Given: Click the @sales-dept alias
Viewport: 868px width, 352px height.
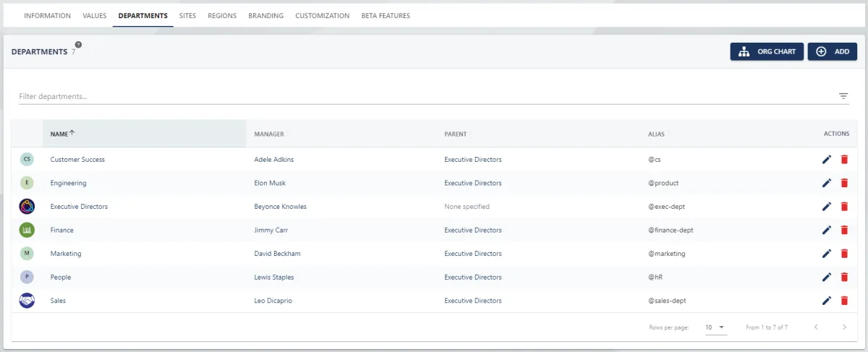Looking at the screenshot, I should (x=668, y=301).
